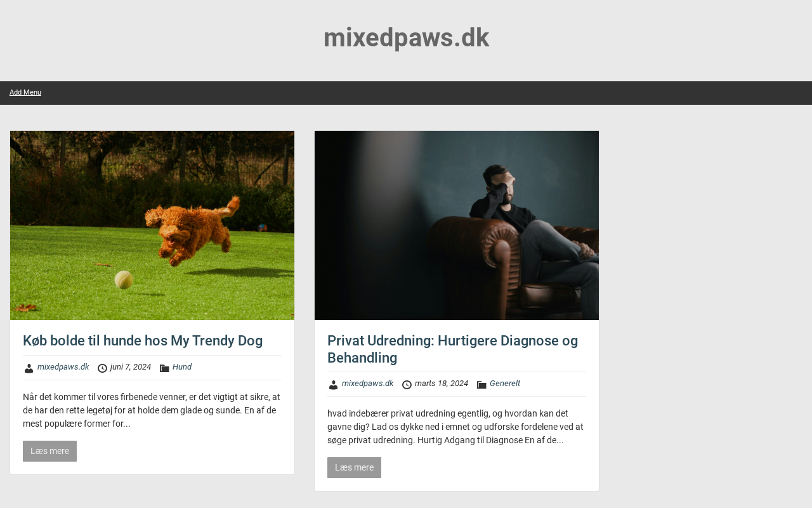Click the clock icon beside marts 18, 2024
Image resolution: width=812 pixels, height=508 pixels.
tap(407, 385)
